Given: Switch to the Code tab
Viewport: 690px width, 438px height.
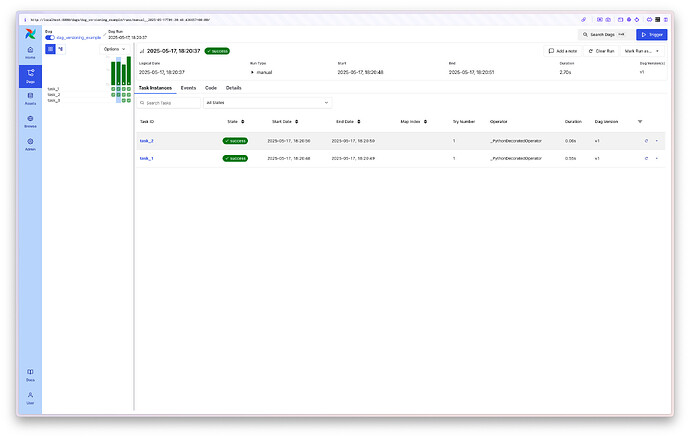Looking at the screenshot, I should [x=211, y=88].
